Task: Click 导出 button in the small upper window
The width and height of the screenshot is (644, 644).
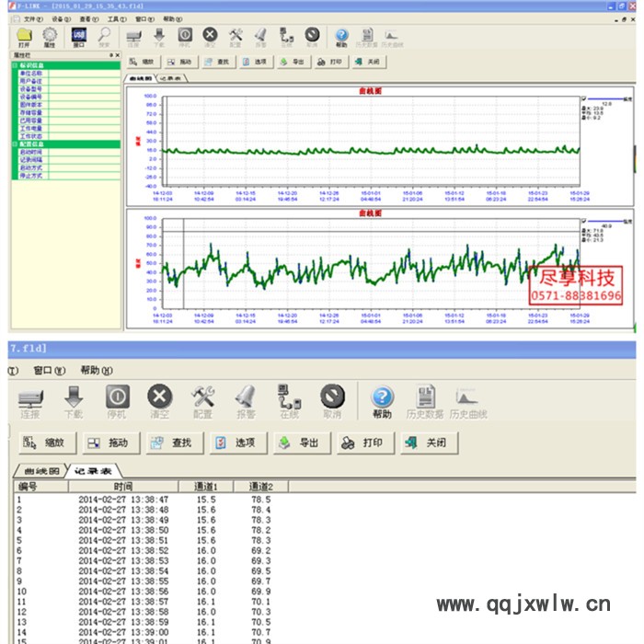Action: (293, 62)
